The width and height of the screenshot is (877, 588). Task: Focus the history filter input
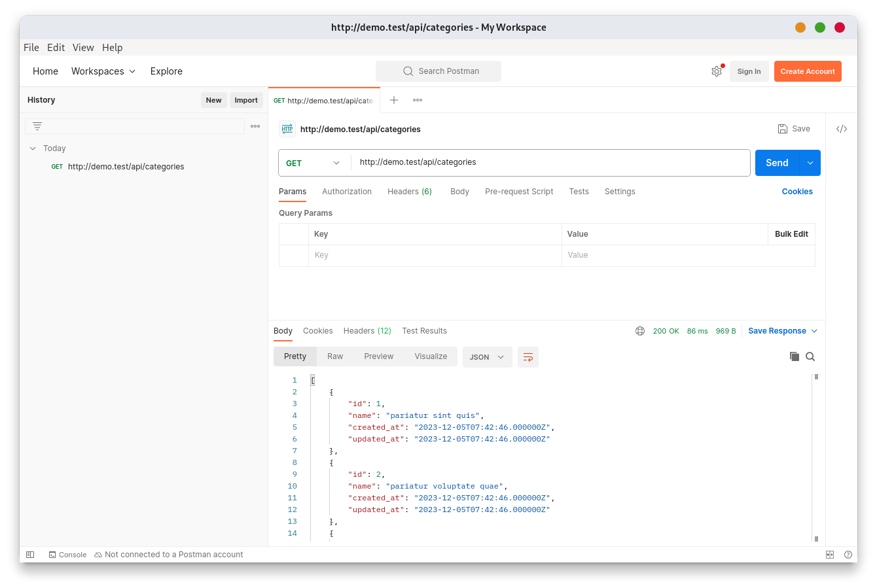coord(135,126)
